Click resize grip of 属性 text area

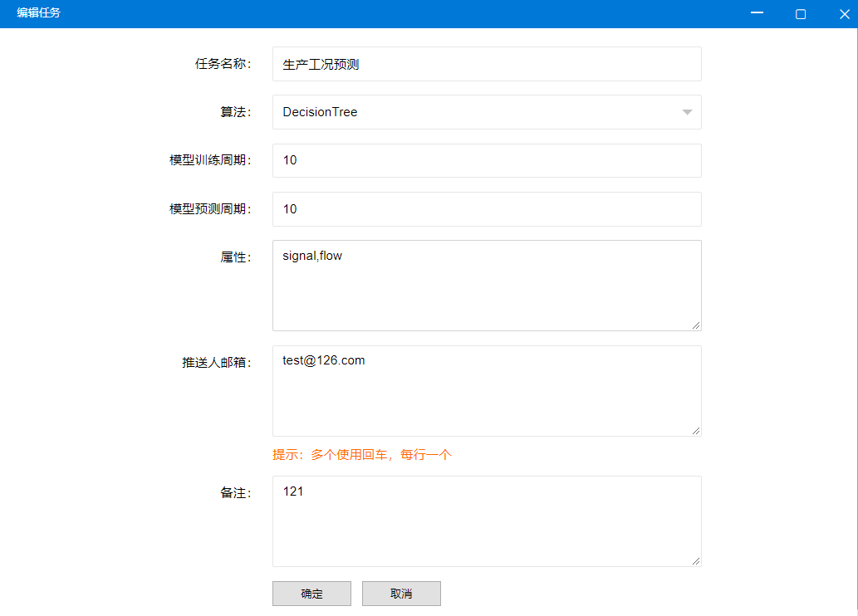[x=696, y=325]
